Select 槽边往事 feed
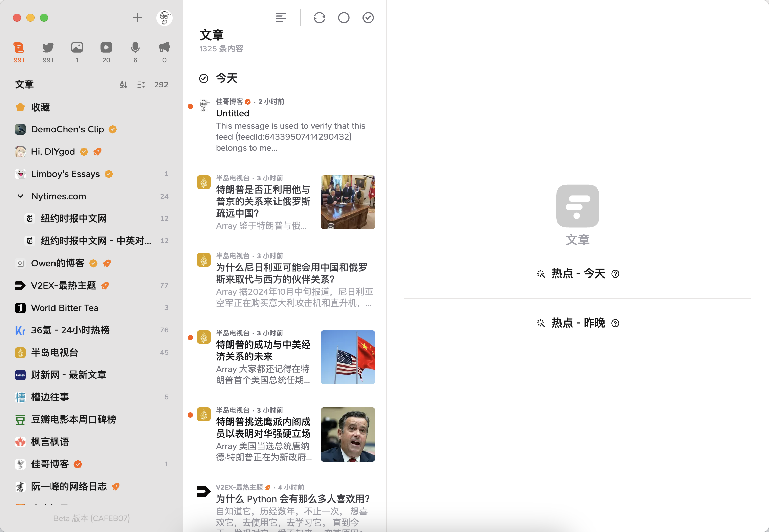Screen dimensions: 769x532 coord(91,397)
